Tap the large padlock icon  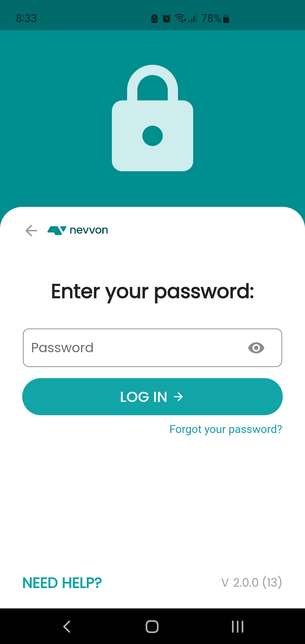[x=152, y=118]
